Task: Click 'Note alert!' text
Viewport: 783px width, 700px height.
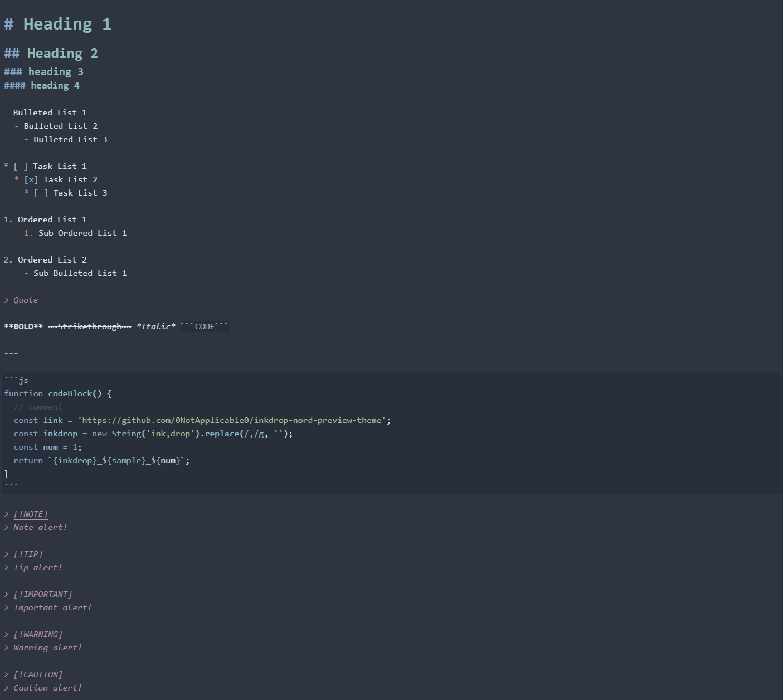Action: click(40, 527)
